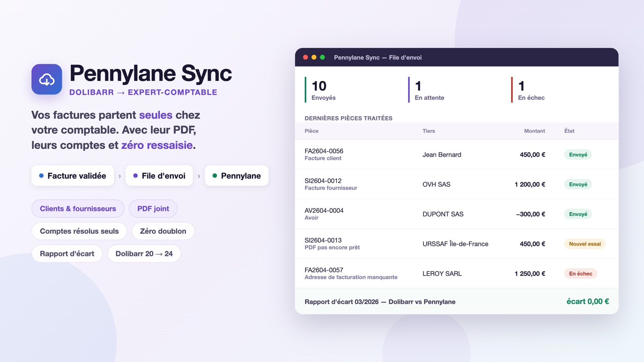This screenshot has height=362, width=644.
Task: Click the yellow minimize window dot
Action: (x=314, y=58)
